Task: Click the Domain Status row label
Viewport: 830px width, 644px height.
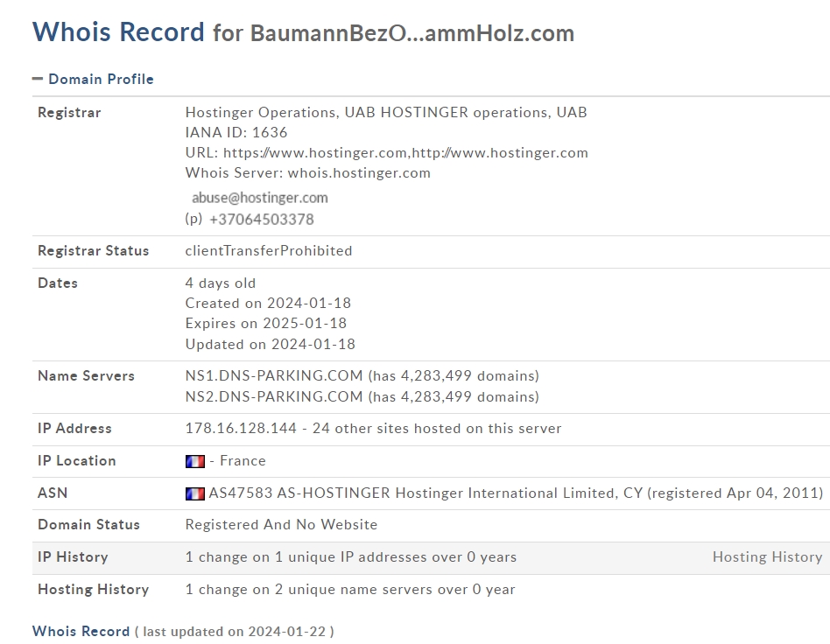Action: tap(88, 525)
